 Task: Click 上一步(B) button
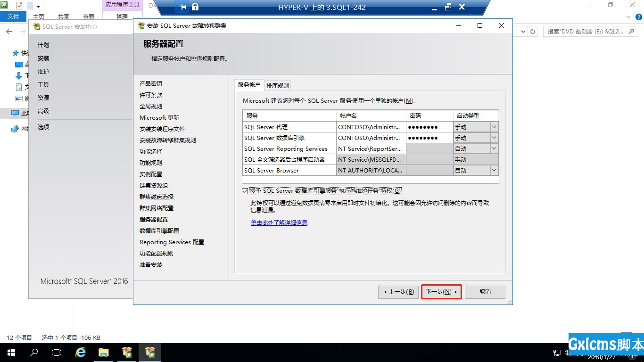[398, 292]
